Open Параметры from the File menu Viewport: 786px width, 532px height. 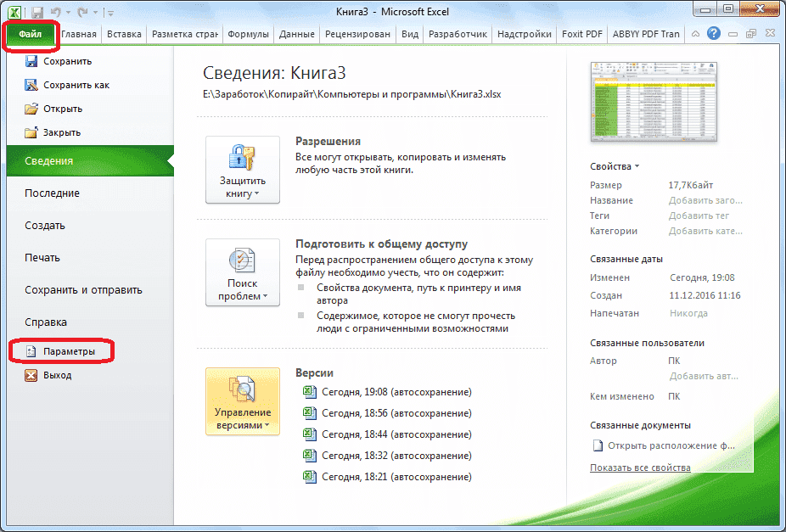(63, 350)
